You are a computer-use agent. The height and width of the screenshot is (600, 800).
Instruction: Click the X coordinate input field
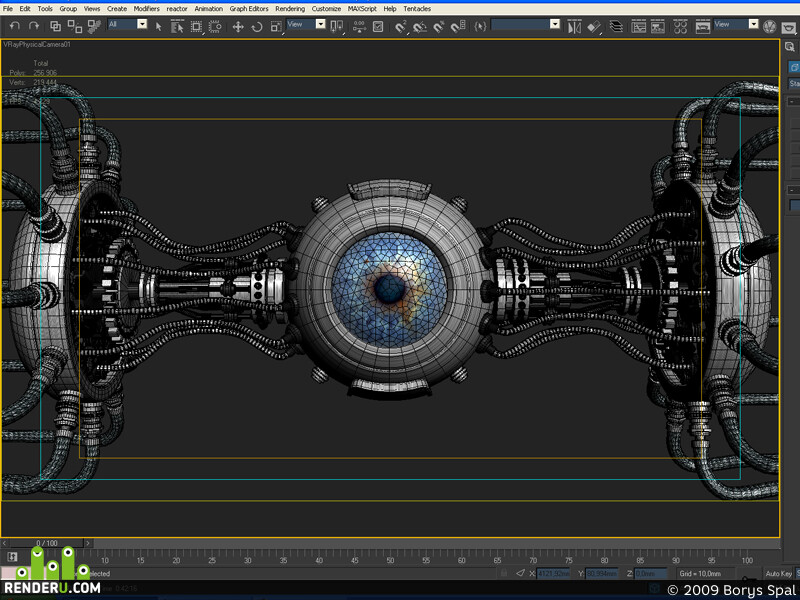553,573
